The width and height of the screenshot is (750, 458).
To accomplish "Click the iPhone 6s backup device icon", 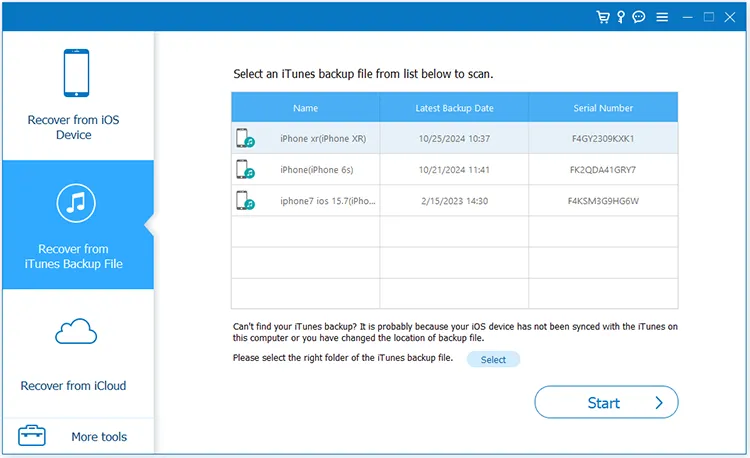I will pos(244,169).
